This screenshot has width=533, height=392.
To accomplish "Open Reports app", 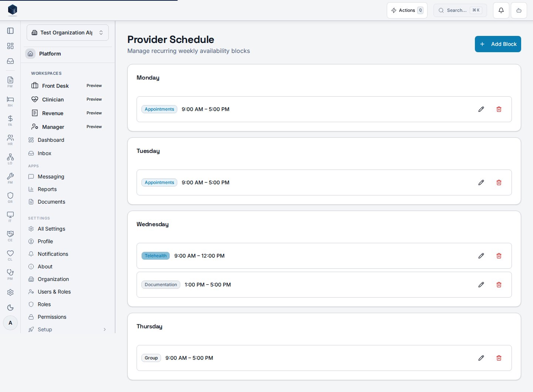I will click(x=68, y=189).
